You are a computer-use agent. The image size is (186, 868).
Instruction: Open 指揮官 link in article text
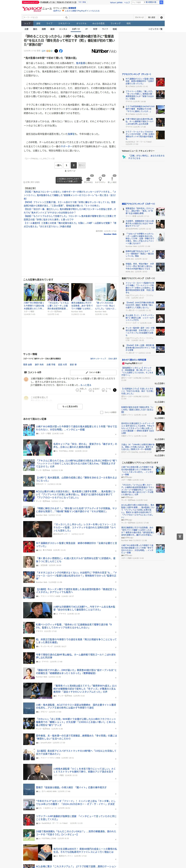coord(71,134)
